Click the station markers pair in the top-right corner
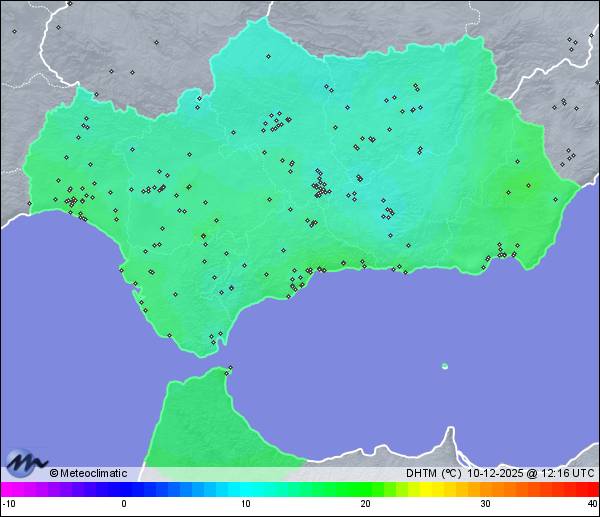This screenshot has width=600, height=517. (571, 42)
